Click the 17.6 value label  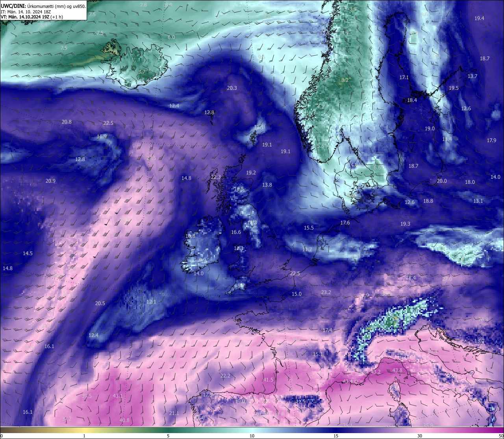(345, 222)
